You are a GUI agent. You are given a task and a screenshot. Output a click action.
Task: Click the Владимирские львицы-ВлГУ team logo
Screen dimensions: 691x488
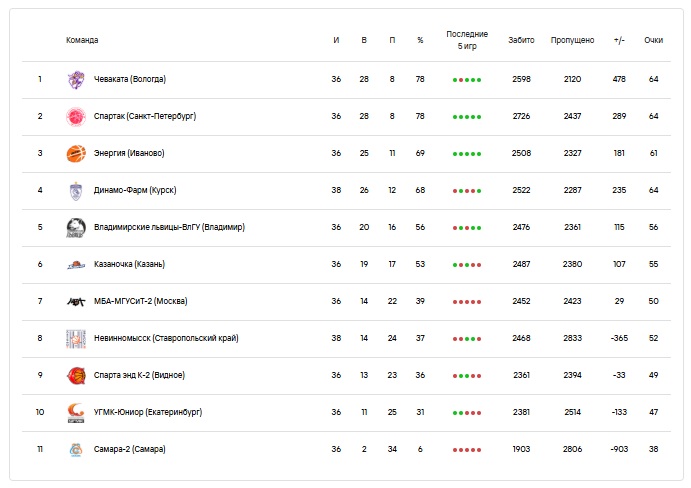coord(76,228)
